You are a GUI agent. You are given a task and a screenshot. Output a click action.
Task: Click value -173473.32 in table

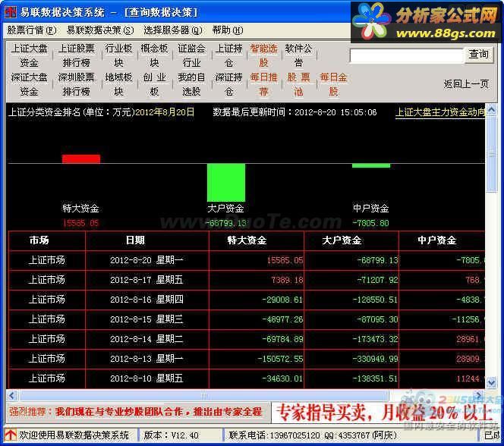(x=376, y=339)
